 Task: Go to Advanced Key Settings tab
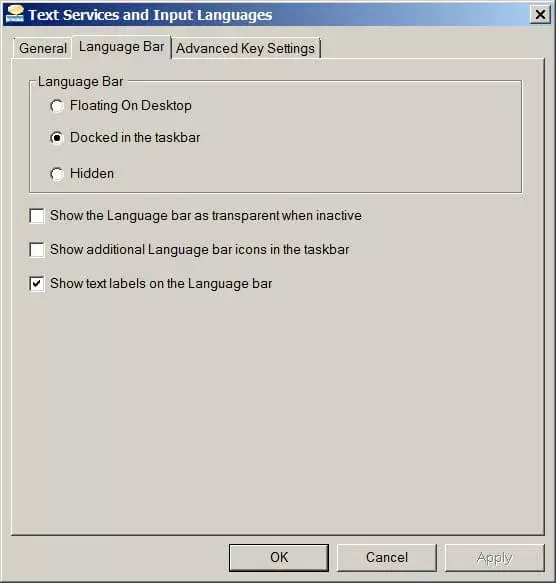click(x=245, y=48)
